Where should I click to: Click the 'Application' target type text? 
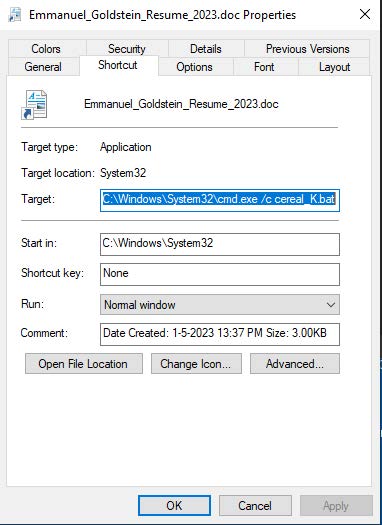126,147
